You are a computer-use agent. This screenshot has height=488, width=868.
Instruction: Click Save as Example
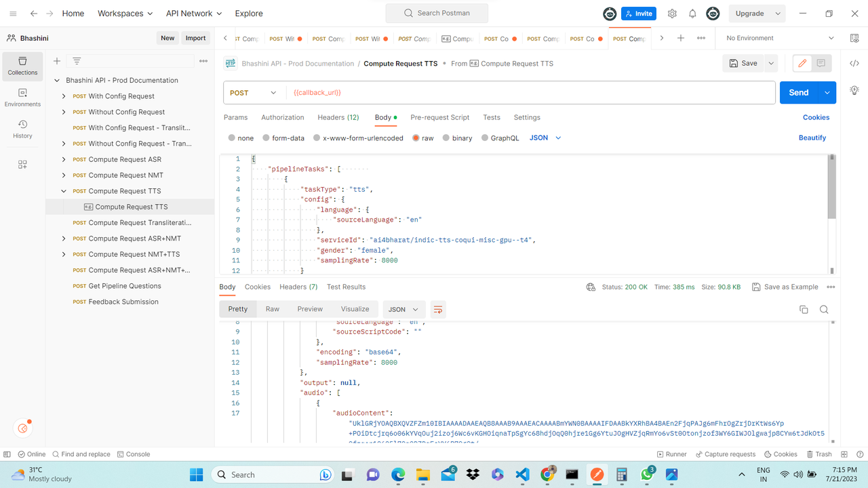tap(785, 287)
